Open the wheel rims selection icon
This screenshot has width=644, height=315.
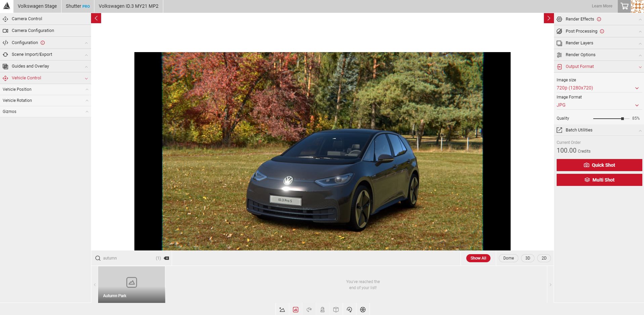coord(363,310)
